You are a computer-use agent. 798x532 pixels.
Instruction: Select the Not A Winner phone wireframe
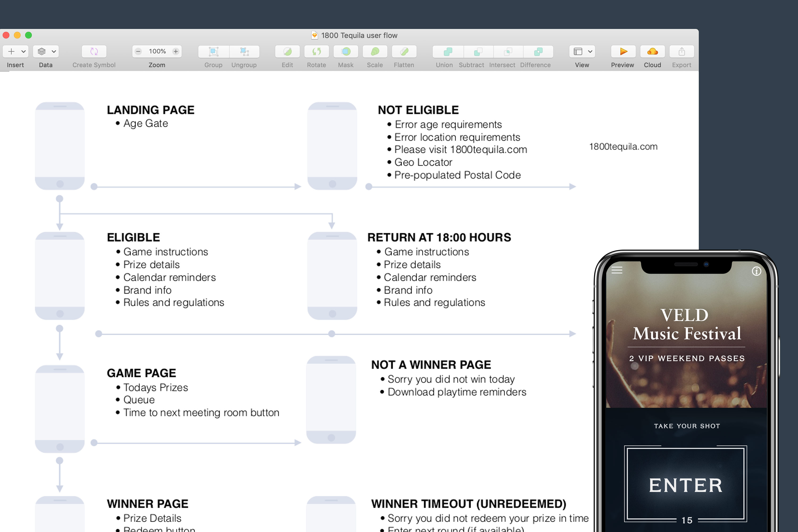coord(331,400)
